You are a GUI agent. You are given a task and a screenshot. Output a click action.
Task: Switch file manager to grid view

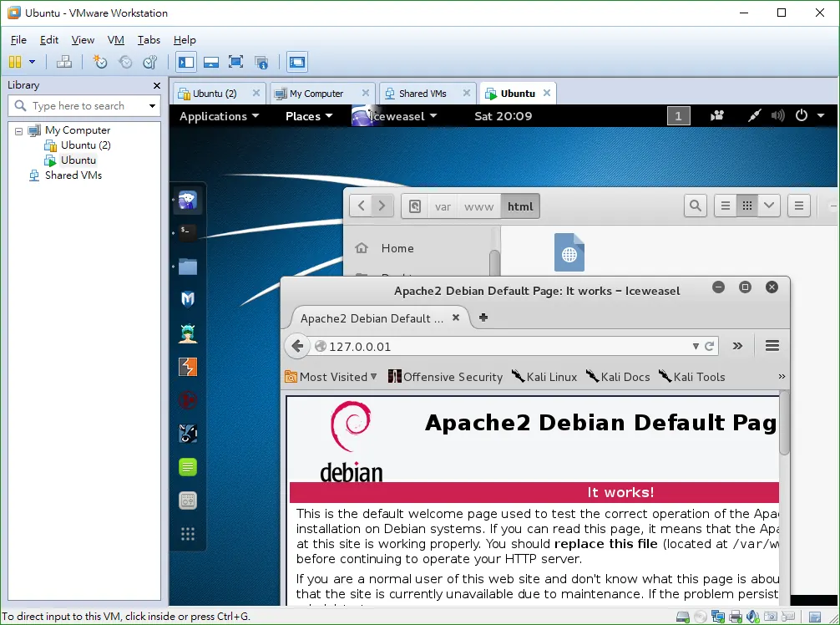pos(747,206)
